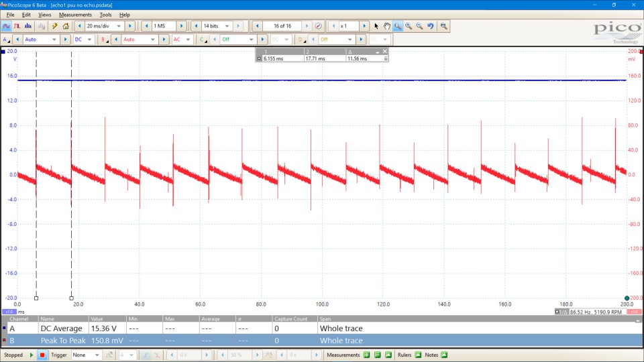
Task: Switch to Spectrum mode icon
Action: (28, 26)
